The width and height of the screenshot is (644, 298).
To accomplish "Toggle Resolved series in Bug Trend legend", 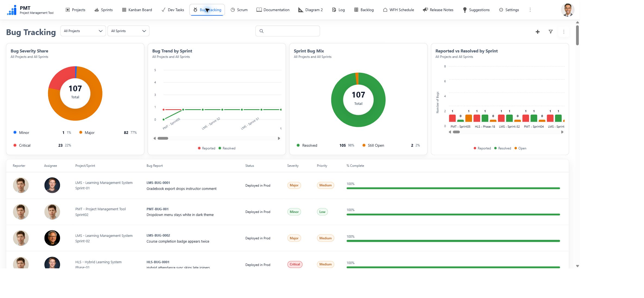I will coord(227,148).
